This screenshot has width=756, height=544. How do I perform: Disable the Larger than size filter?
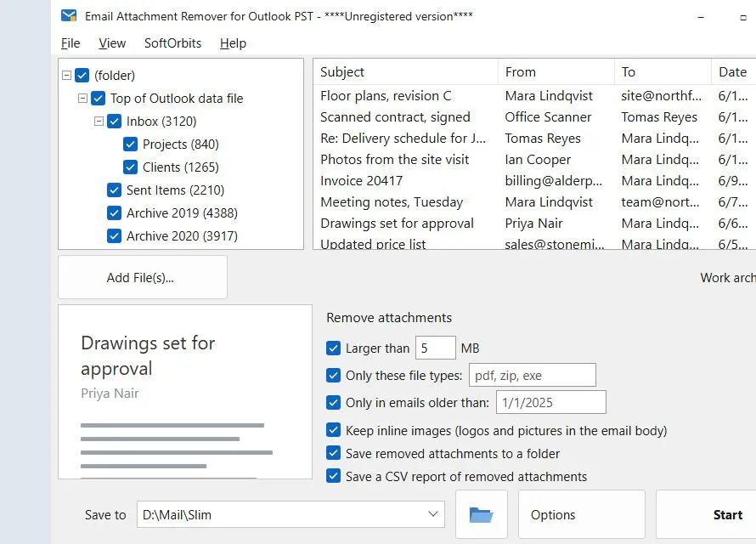(333, 348)
